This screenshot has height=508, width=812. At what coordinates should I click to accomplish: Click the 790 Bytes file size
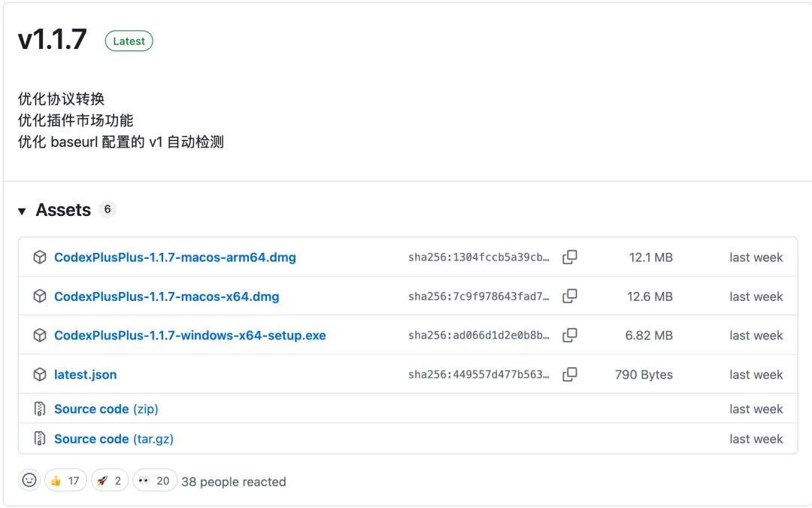(x=644, y=374)
